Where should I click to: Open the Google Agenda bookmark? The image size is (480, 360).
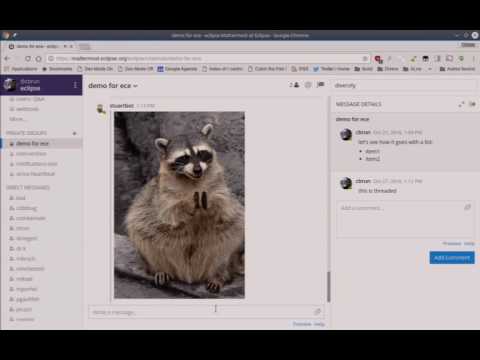[x=177, y=69]
